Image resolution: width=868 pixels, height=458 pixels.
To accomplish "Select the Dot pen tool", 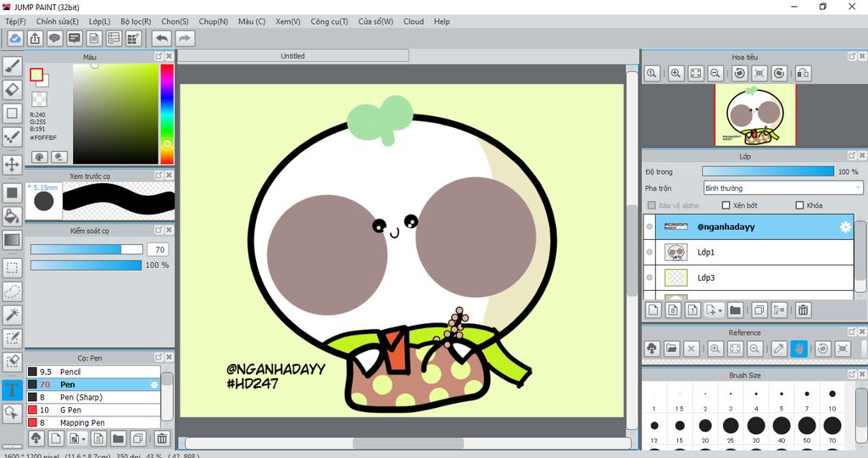I will pos(12,137).
